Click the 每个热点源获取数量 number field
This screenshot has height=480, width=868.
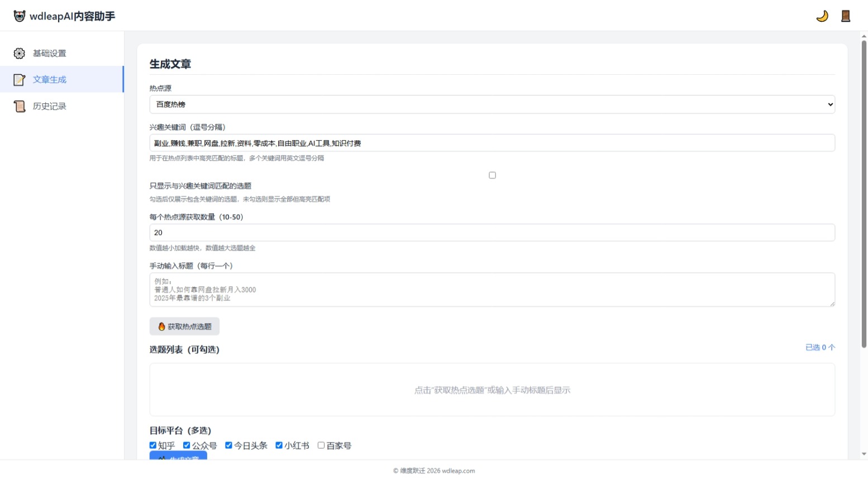(492, 233)
